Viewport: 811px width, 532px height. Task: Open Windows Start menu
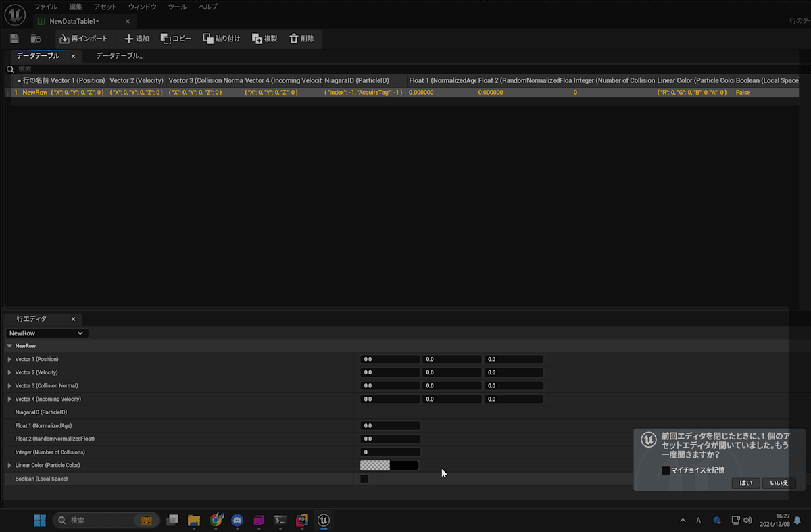(x=40, y=520)
